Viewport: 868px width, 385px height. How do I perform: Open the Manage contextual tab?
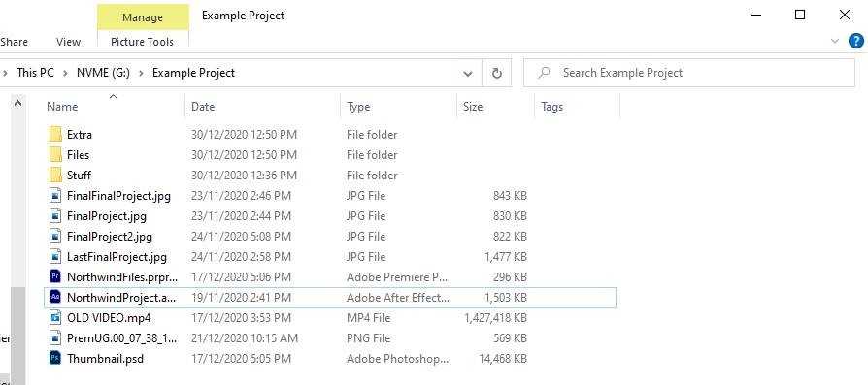(x=143, y=17)
